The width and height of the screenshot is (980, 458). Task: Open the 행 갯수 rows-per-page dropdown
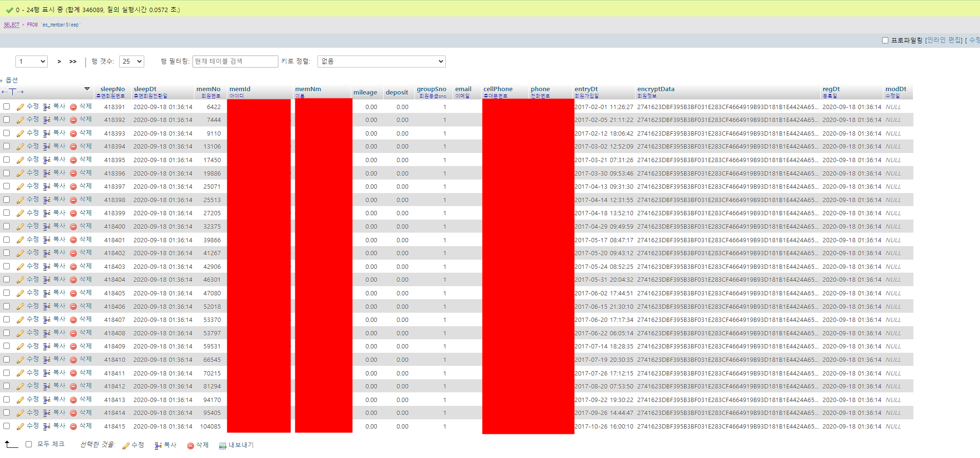coord(132,61)
